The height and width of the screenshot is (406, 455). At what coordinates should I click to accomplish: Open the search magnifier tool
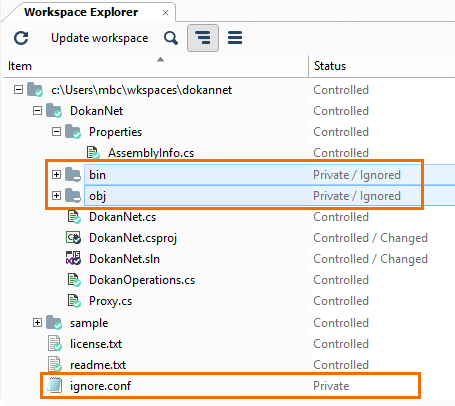click(x=171, y=38)
